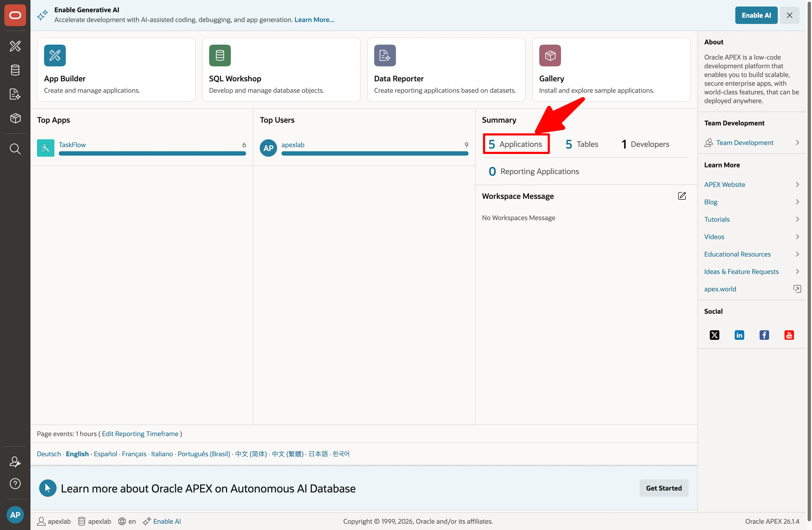The width and height of the screenshot is (812, 530).
Task: Expand the Videos chevron
Action: [x=798, y=236]
